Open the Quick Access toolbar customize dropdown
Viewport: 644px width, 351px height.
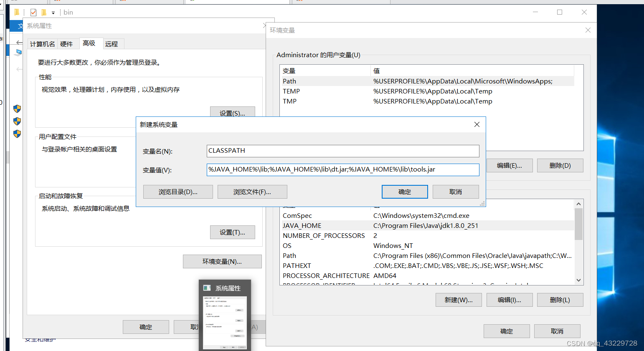53,13
